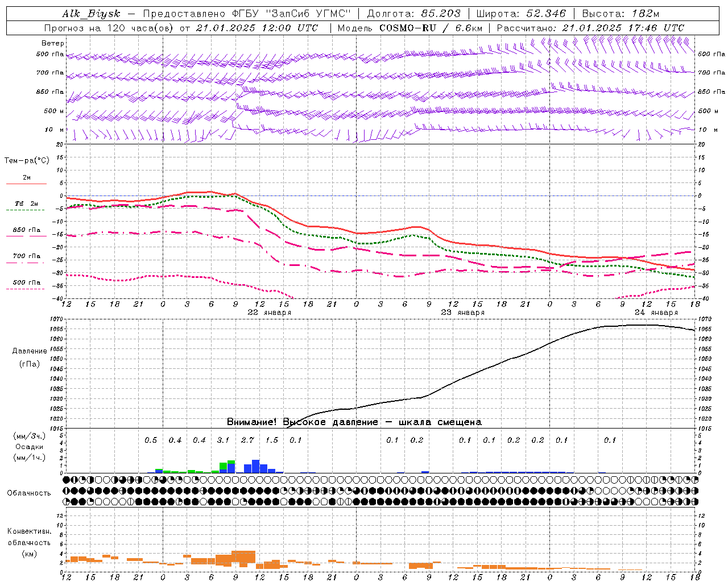The width and height of the screenshot is (728, 582).
Task: Click the 850 гПа temperature legend entry
Action: [x=26, y=230]
